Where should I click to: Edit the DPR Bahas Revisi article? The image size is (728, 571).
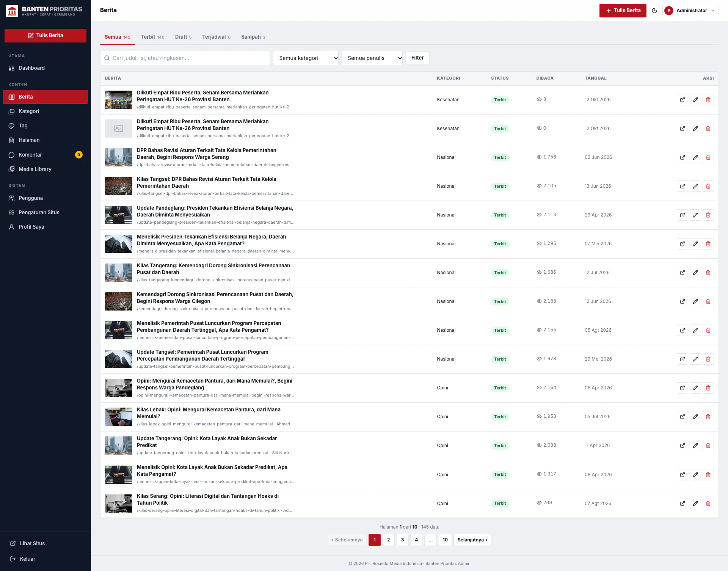[695, 157]
